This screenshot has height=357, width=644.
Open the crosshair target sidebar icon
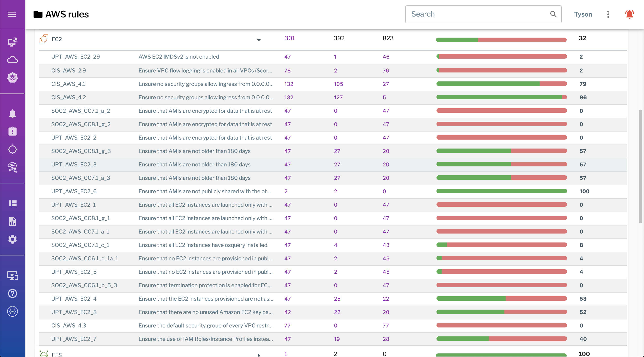coord(12,149)
